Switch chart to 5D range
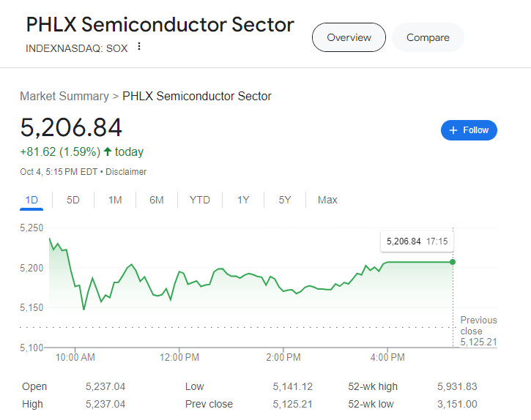This screenshot has height=420, width=531. [x=73, y=200]
